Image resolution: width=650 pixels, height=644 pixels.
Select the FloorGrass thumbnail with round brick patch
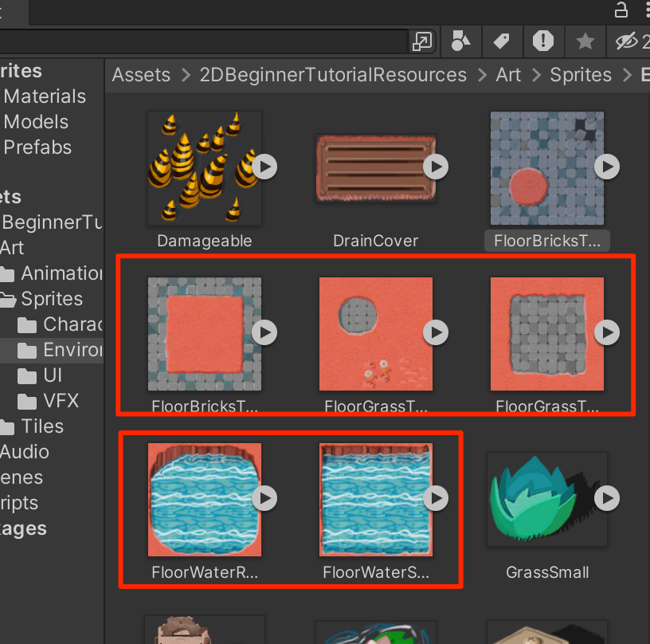375,334
